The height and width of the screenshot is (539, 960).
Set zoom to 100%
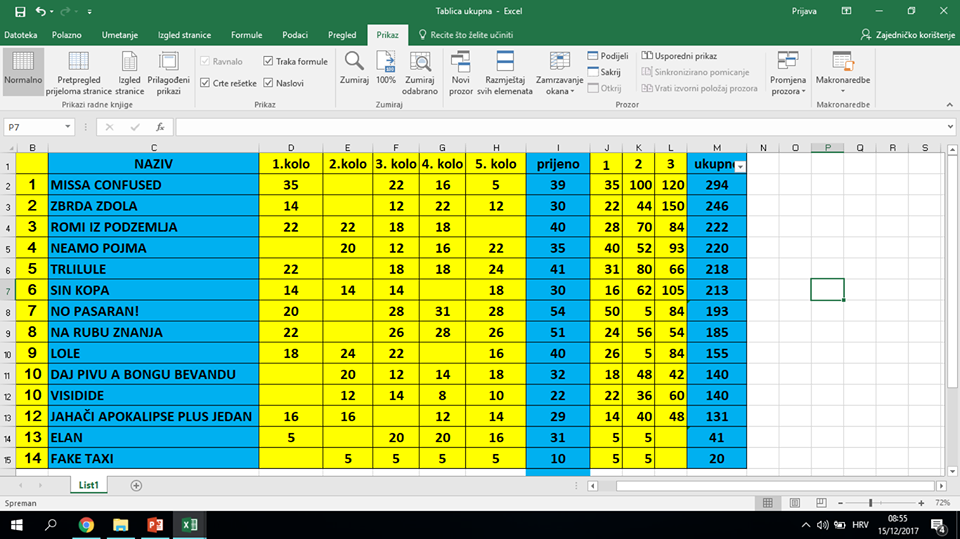click(x=386, y=68)
